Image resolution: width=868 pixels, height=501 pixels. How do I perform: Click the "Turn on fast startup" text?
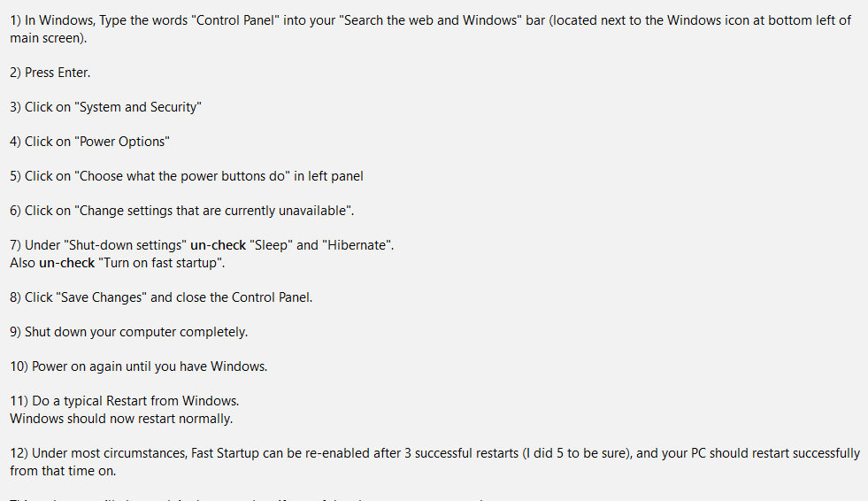click(x=160, y=263)
